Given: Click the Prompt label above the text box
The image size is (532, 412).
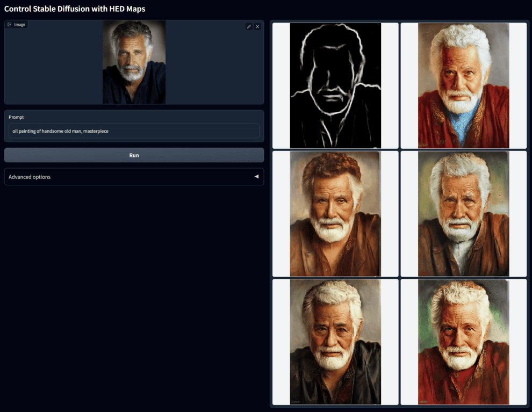Looking at the screenshot, I should click(x=16, y=117).
